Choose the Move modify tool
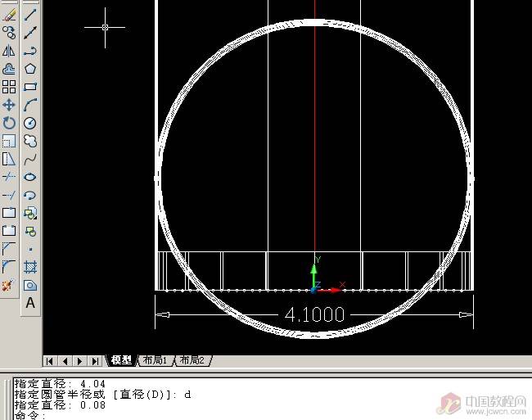 coord(9,105)
